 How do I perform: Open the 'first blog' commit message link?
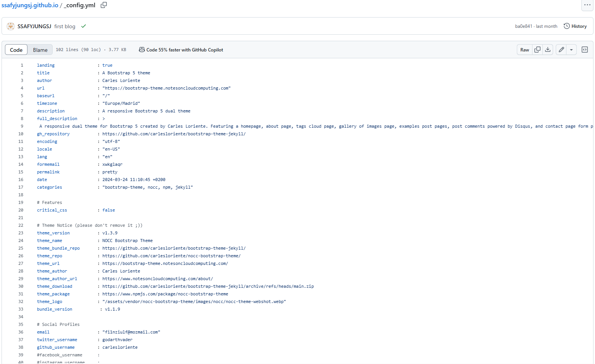[x=65, y=26]
